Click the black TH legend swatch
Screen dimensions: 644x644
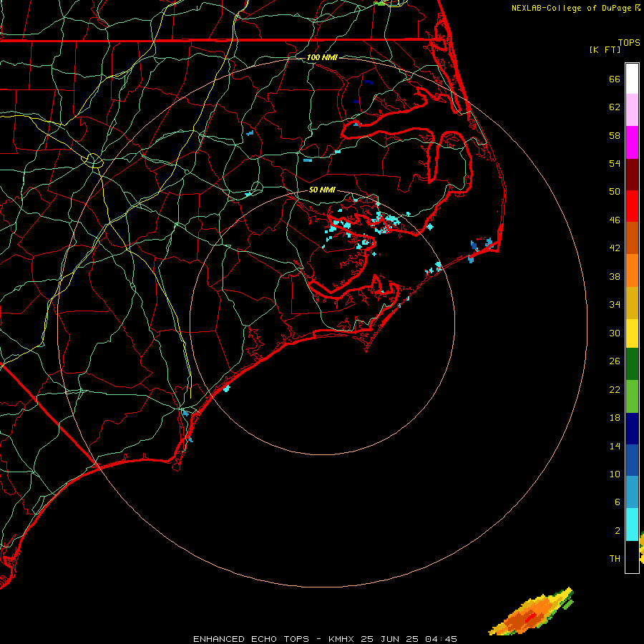tap(632, 557)
